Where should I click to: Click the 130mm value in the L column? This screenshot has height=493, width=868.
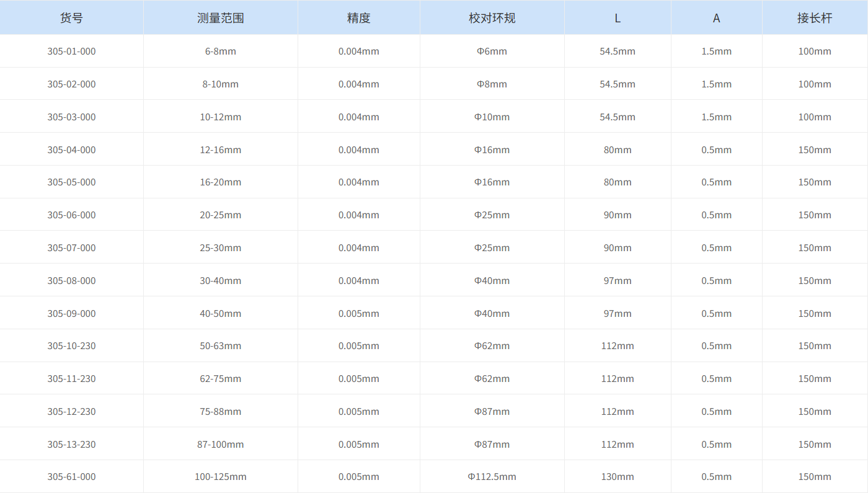pyautogui.click(x=617, y=476)
